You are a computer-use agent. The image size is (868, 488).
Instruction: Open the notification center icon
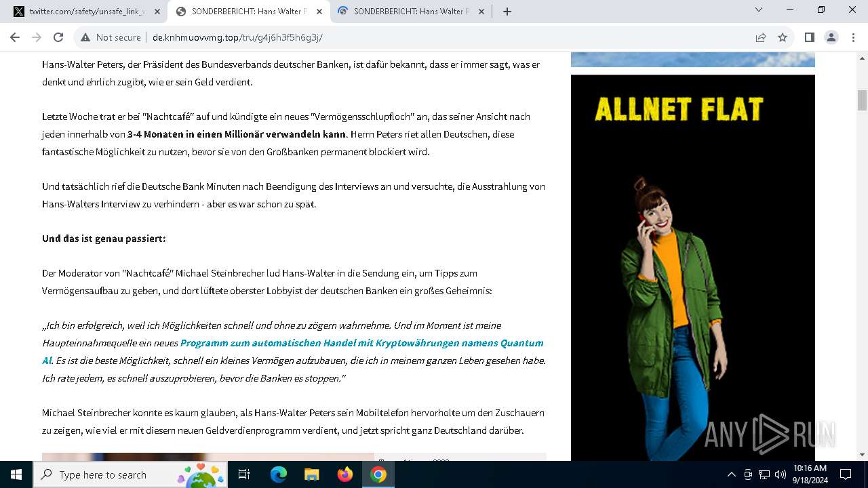pos(846,474)
